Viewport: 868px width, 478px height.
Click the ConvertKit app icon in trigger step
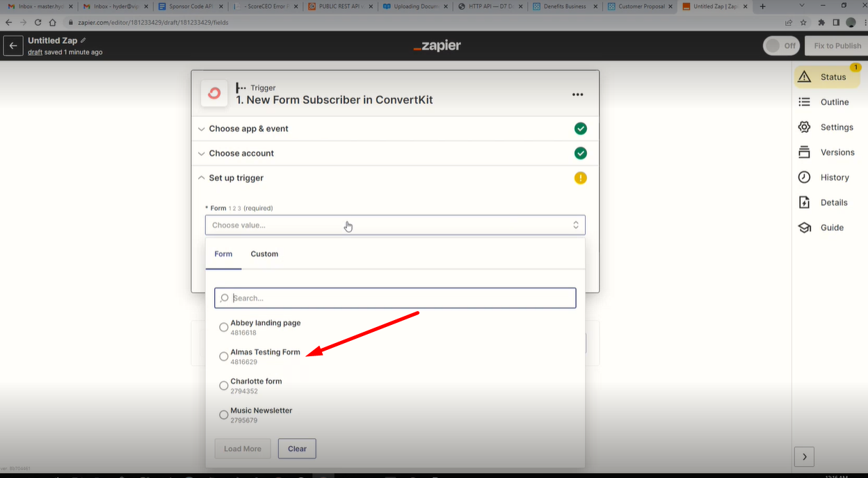[x=214, y=93]
